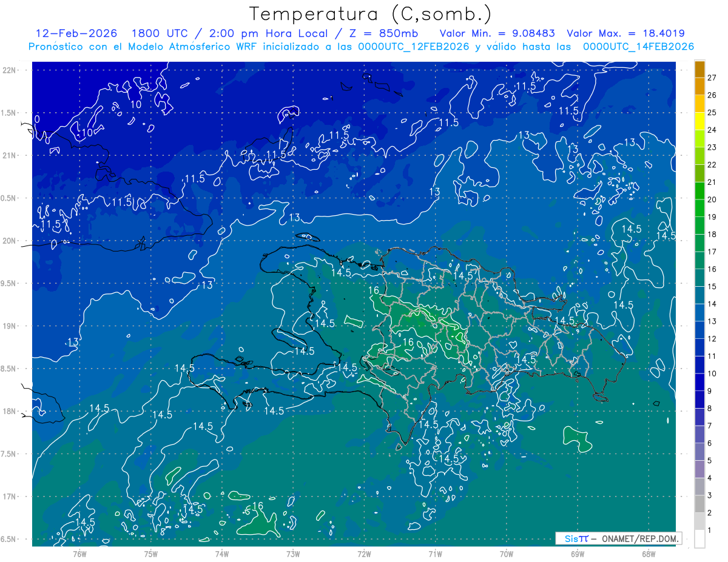Click the "74W" longitude axis label
Image resolution: width=728 pixels, height=562 pixels.
point(222,554)
